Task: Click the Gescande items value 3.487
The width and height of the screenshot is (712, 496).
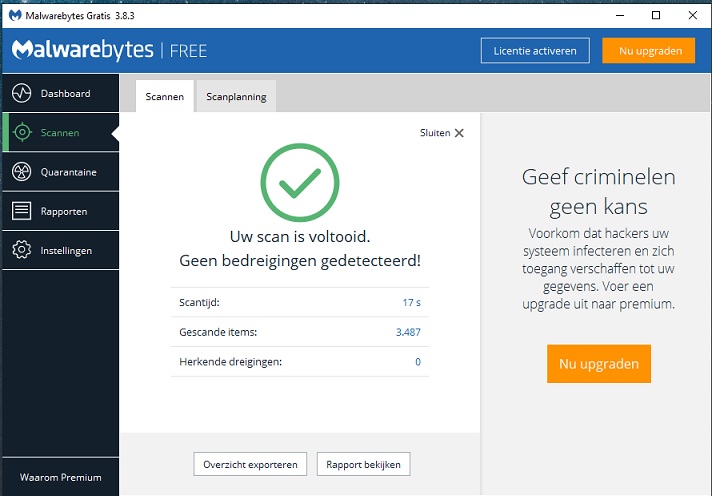Action: [x=408, y=331]
